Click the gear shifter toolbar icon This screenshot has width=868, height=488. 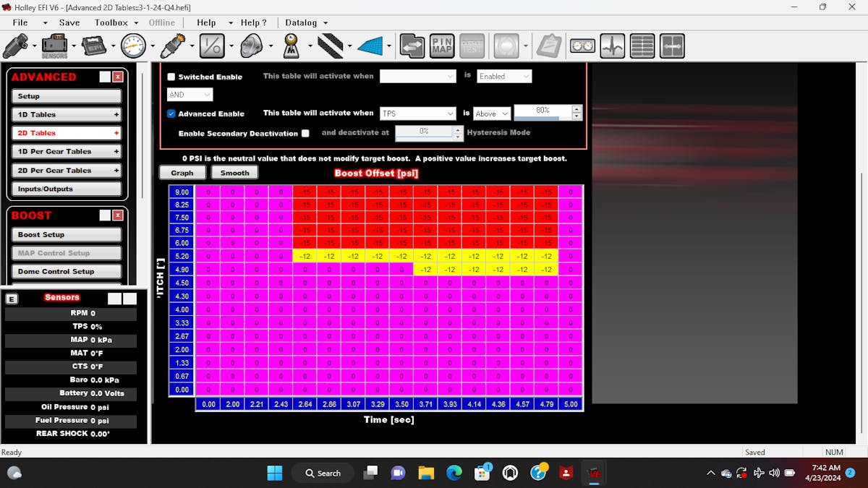292,46
